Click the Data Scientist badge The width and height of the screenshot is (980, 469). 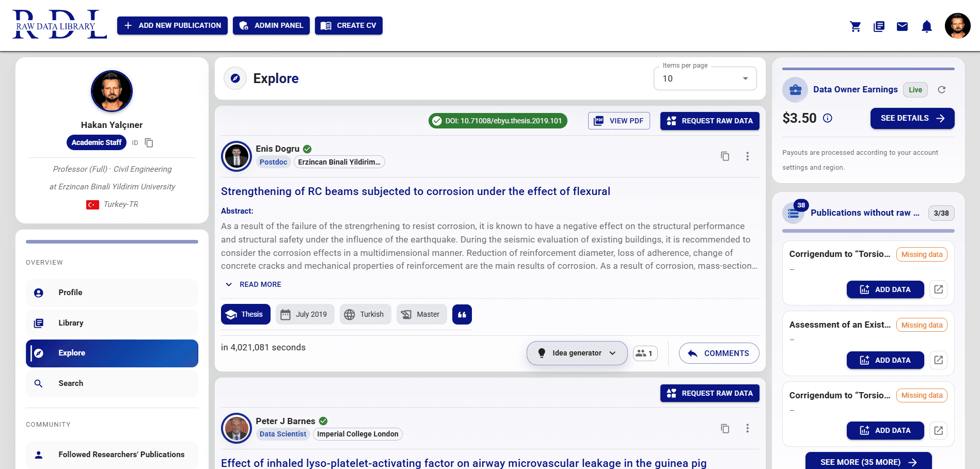tap(283, 434)
